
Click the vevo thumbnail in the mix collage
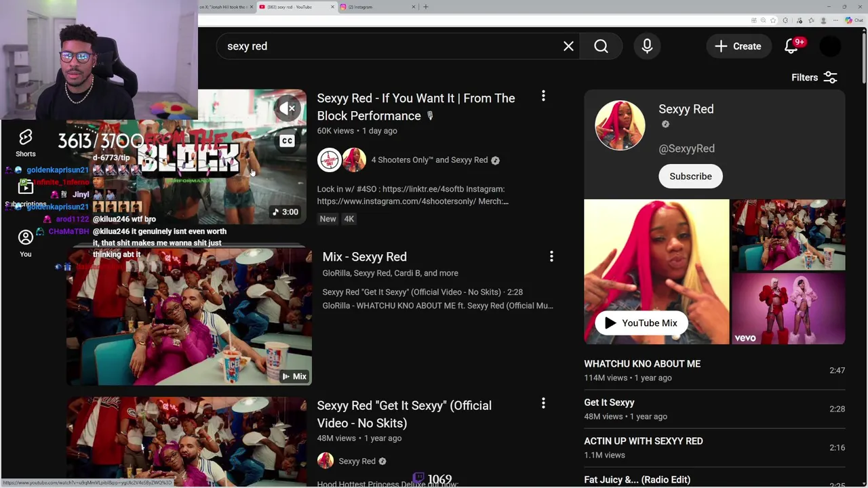788,308
